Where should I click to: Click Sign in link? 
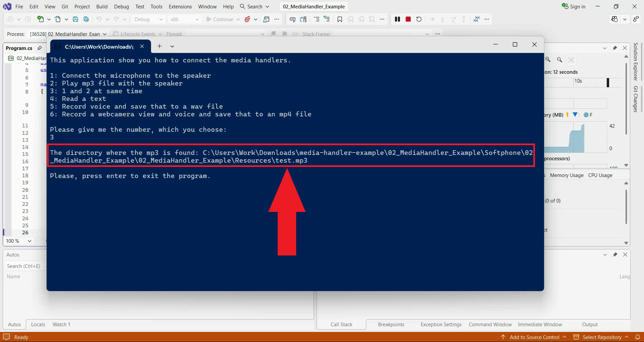(x=574, y=6)
